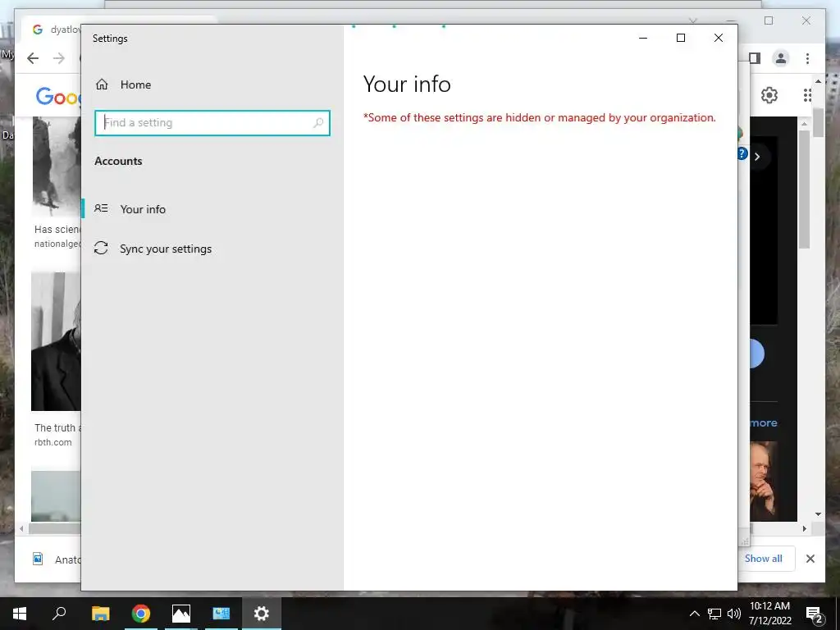The image size is (840, 630).
Task: Maximize the Chrome window
Action: pos(769,21)
